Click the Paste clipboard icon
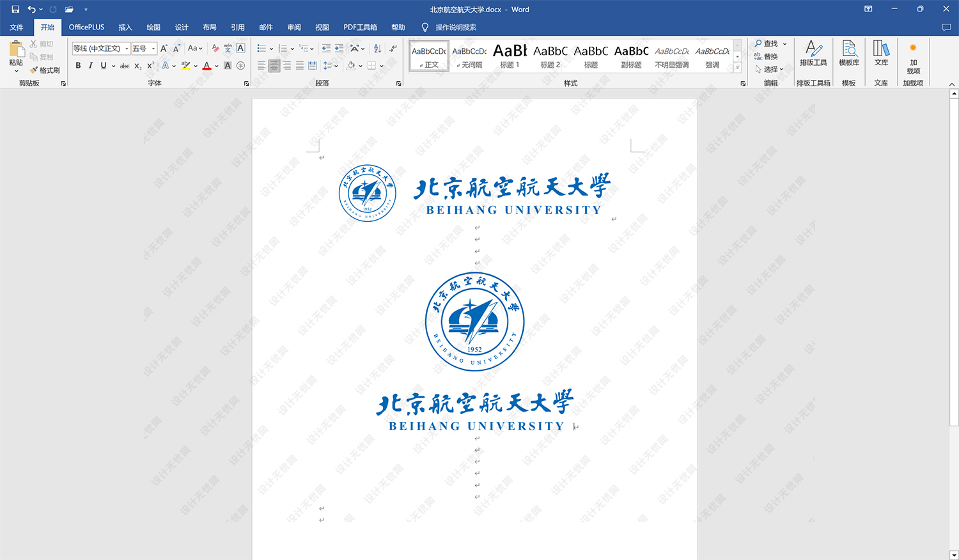Screen dimensions: 959x560 click(x=17, y=49)
